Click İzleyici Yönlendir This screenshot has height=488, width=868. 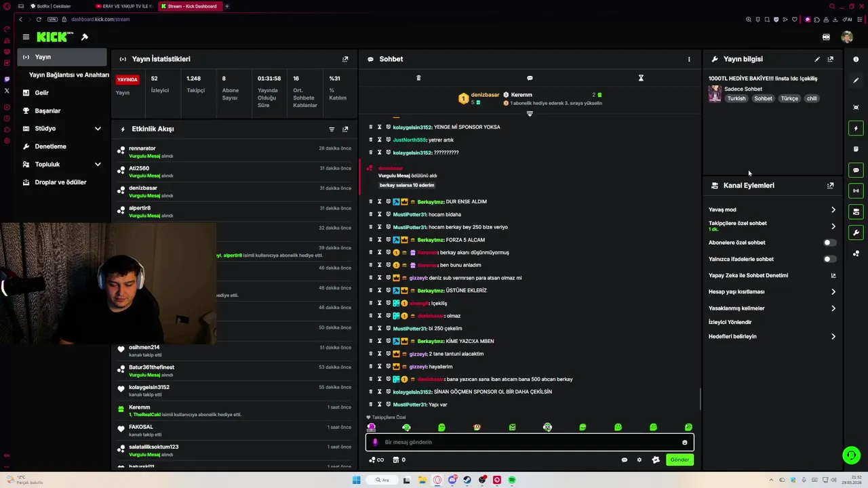tap(730, 322)
